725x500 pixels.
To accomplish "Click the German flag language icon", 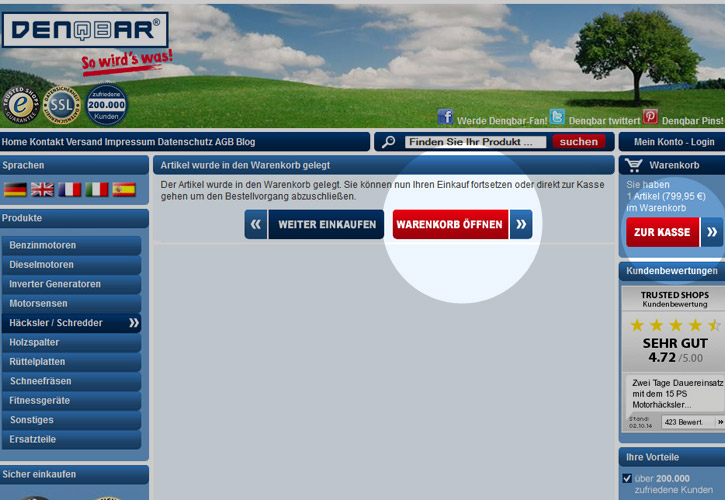I will pos(15,189).
